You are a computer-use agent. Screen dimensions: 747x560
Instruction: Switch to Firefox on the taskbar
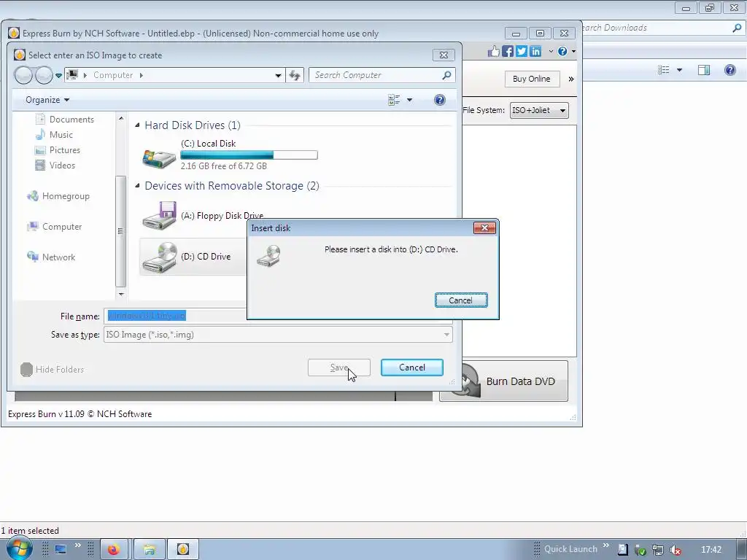tap(113, 550)
